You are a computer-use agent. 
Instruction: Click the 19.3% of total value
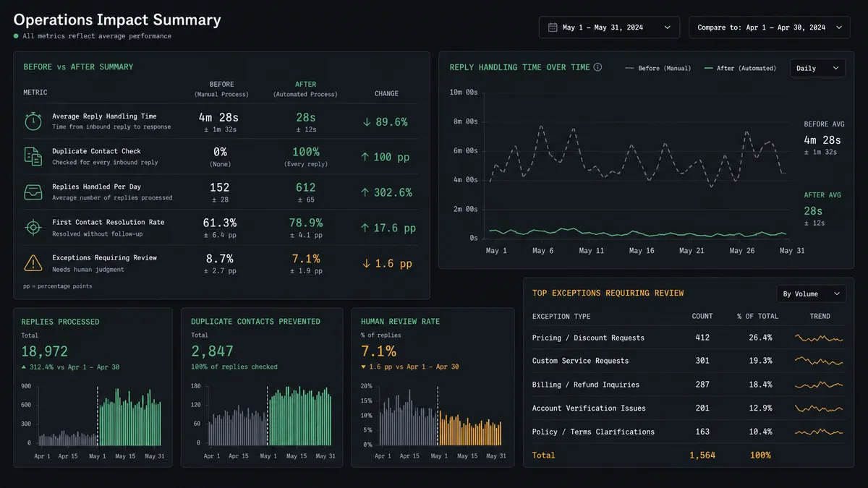762,361
